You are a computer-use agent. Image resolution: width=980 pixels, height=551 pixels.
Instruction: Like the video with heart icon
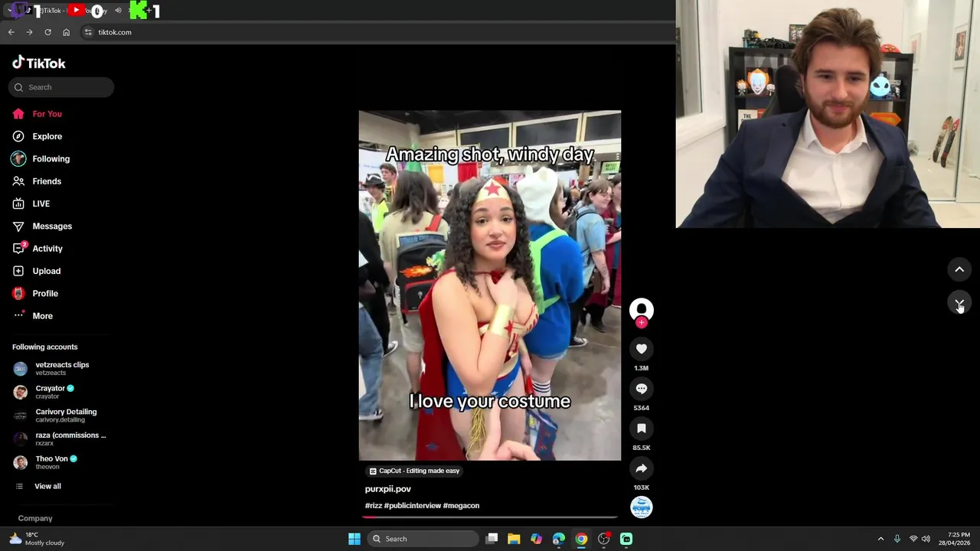[642, 349]
